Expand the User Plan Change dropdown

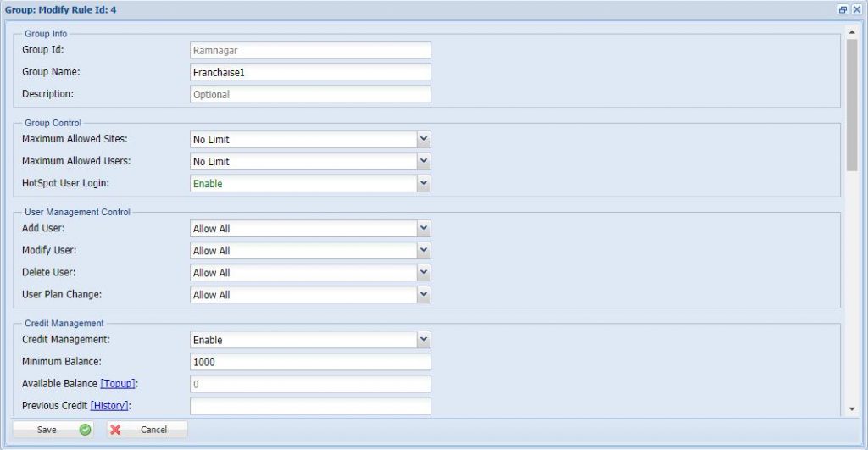[x=424, y=294]
